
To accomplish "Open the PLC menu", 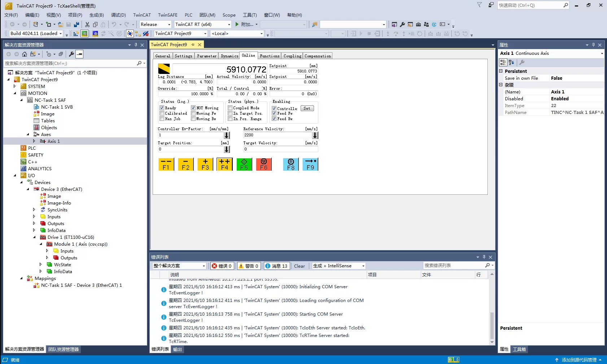I will [x=188, y=15].
